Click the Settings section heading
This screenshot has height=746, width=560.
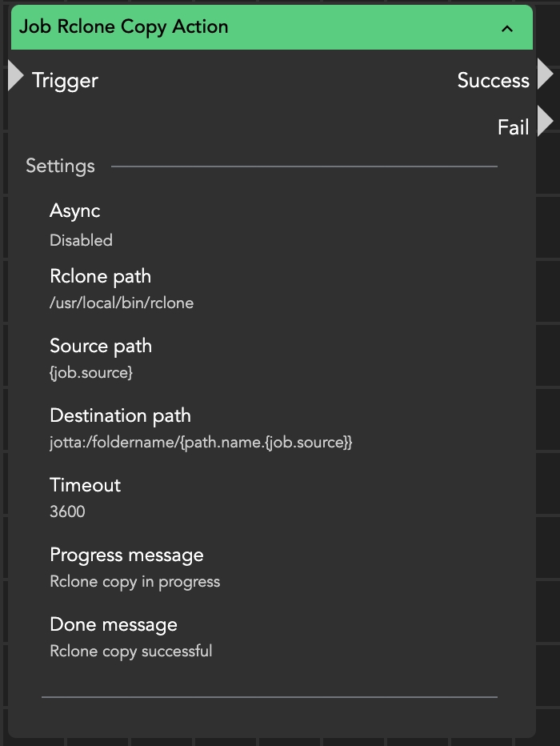(60, 166)
